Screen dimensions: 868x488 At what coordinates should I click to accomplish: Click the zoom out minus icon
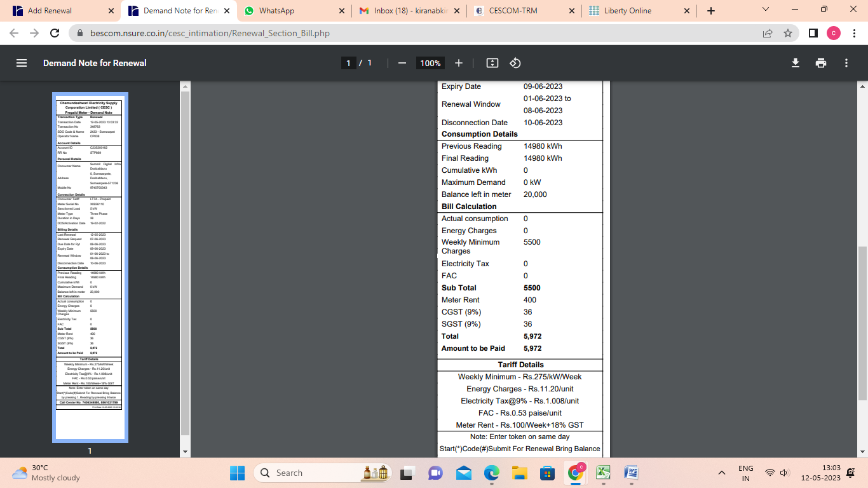pyautogui.click(x=402, y=63)
